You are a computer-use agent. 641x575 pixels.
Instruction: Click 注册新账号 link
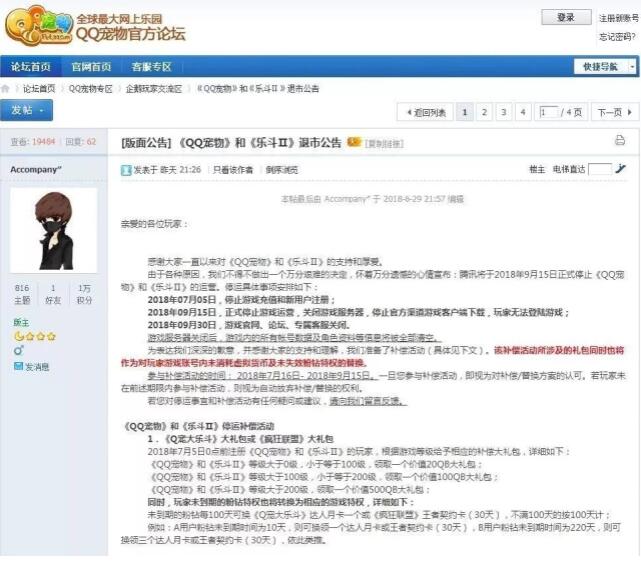(619, 18)
